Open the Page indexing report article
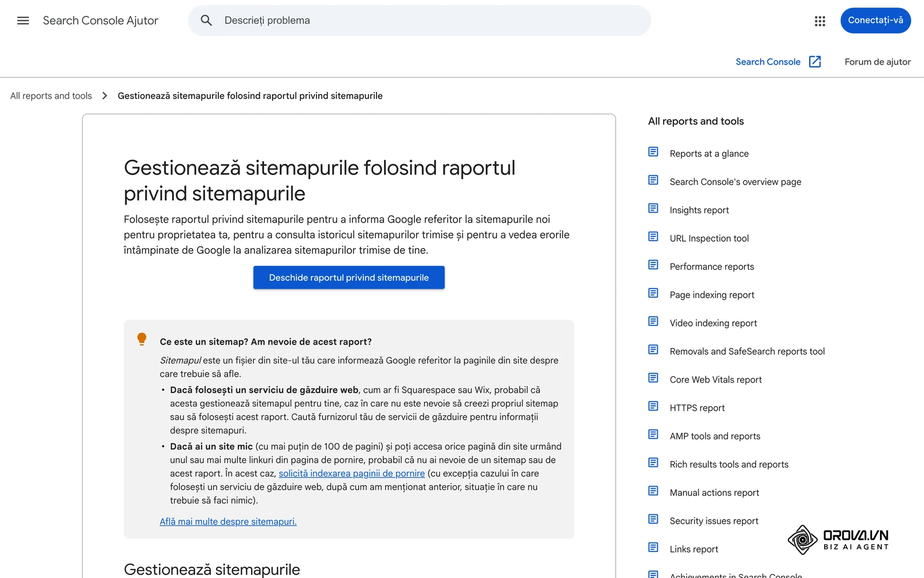Screen dimensions: 924x578 (711, 295)
